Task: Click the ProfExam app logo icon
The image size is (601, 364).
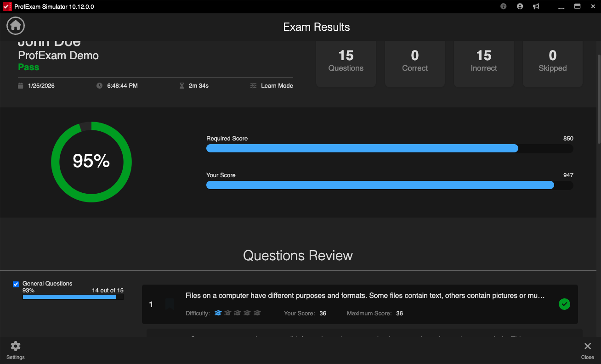Action: 7,6
